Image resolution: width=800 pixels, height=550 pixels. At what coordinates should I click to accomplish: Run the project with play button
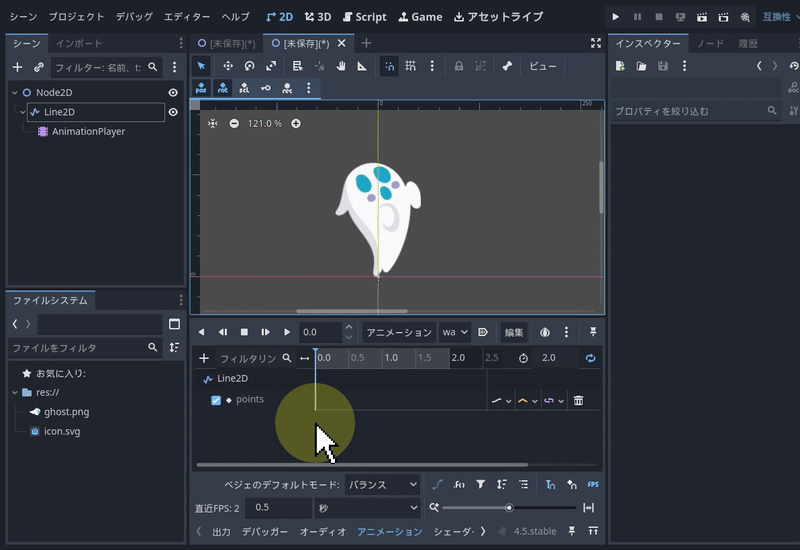point(615,17)
